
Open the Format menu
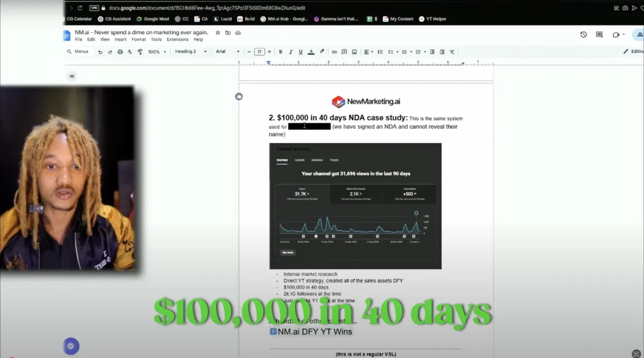coord(138,40)
